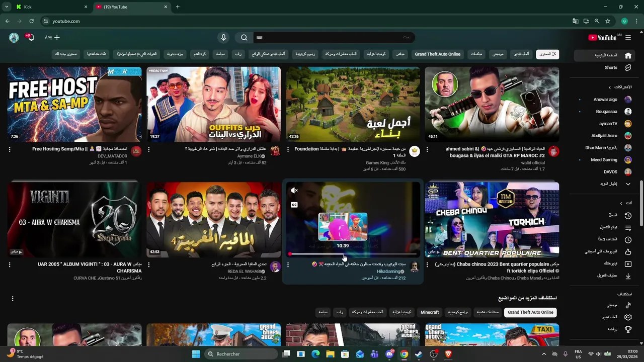Open the notifications bell with 9+ badge
Screen dimensions: 644x362
(x=31, y=38)
